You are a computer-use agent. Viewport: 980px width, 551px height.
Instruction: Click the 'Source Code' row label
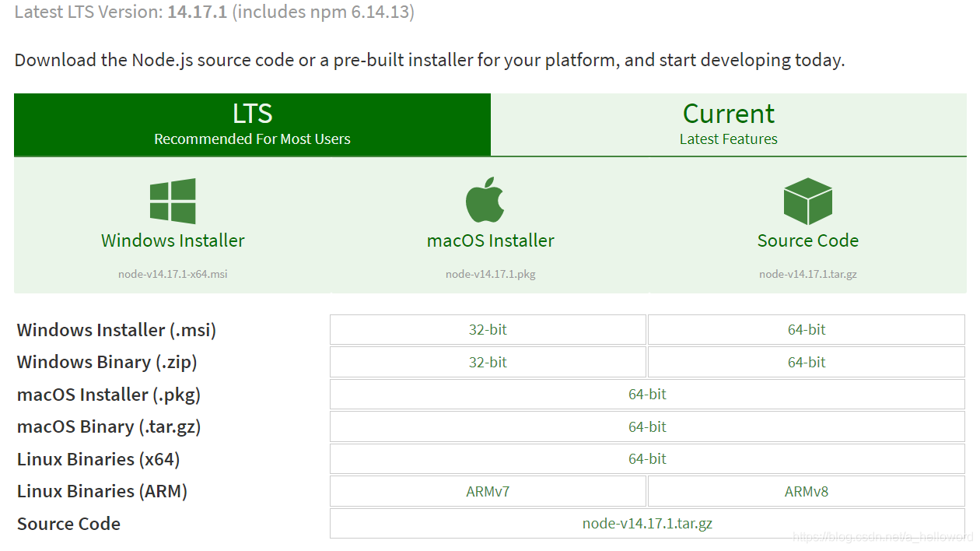pos(68,524)
